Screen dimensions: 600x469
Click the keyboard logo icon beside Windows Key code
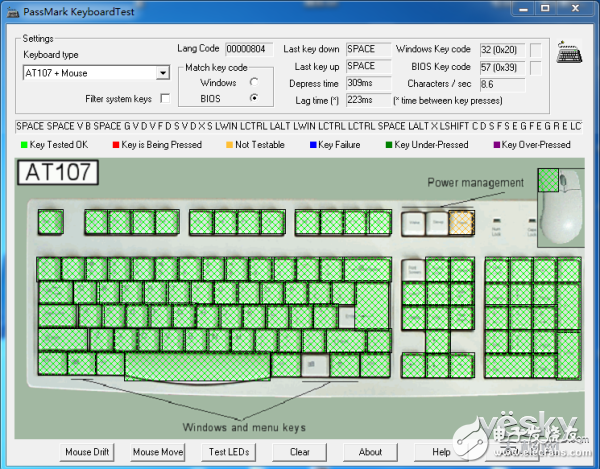[x=569, y=52]
